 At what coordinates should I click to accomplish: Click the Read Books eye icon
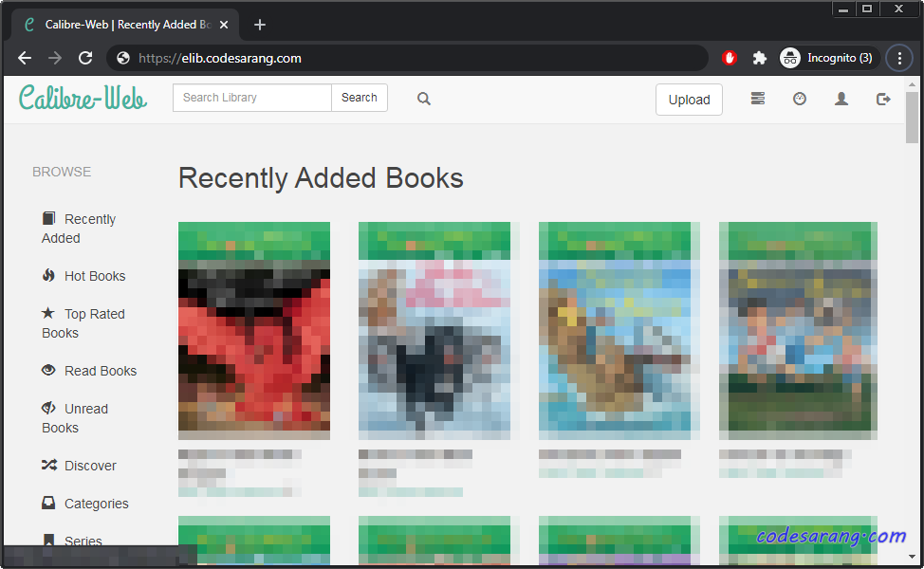coord(48,370)
